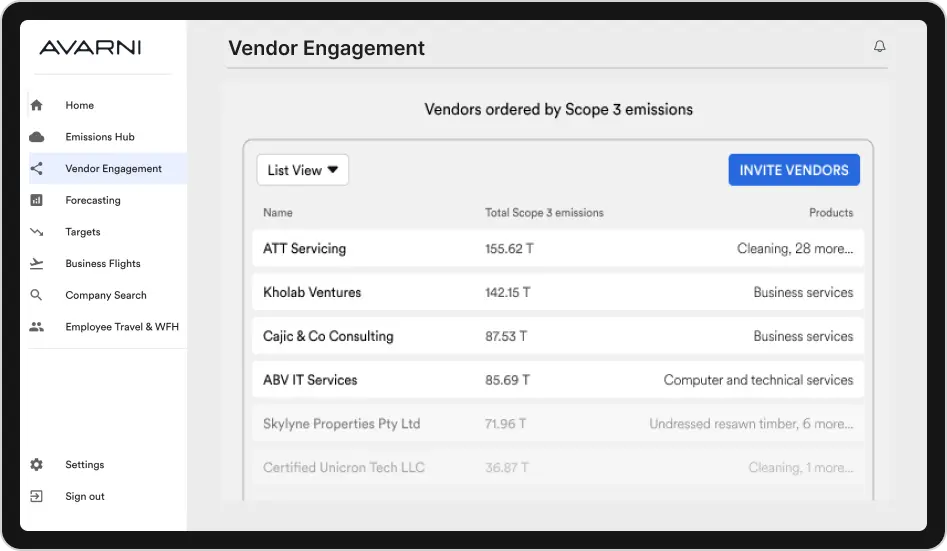Image resolution: width=947 pixels, height=551 pixels.
Task: Open the List View dropdown
Action: tap(303, 170)
